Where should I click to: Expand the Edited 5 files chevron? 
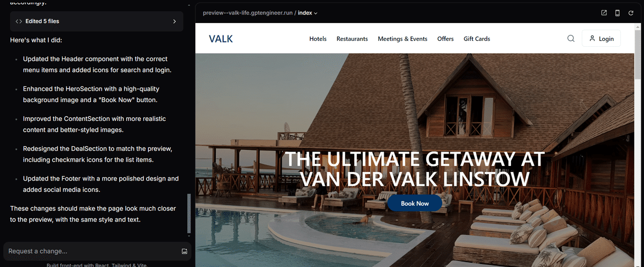[x=174, y=21]
